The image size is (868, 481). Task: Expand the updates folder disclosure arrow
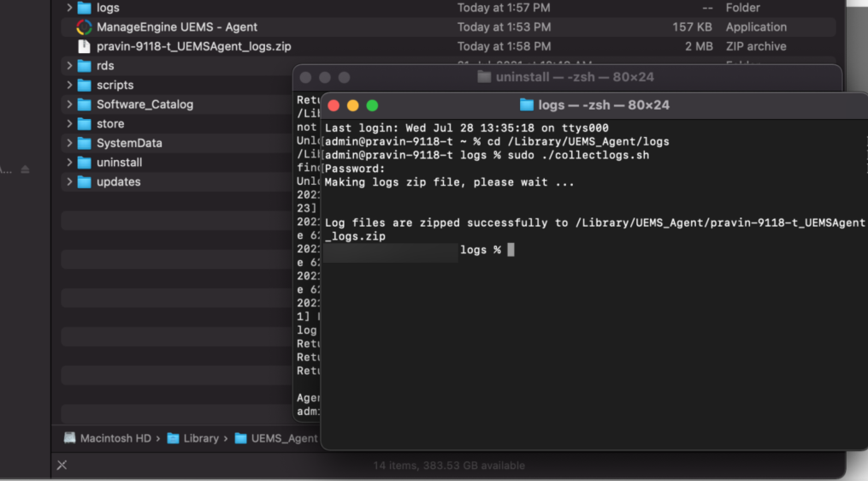(68, 181)
